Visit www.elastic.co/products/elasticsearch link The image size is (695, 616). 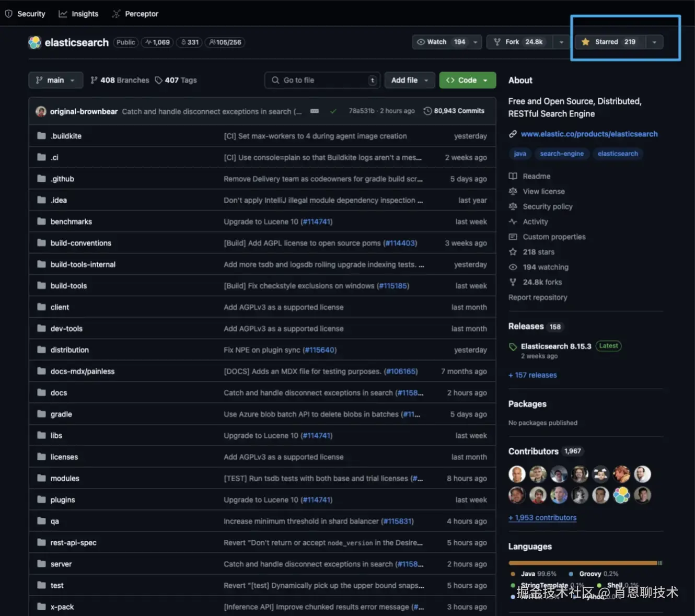(589, 134)
